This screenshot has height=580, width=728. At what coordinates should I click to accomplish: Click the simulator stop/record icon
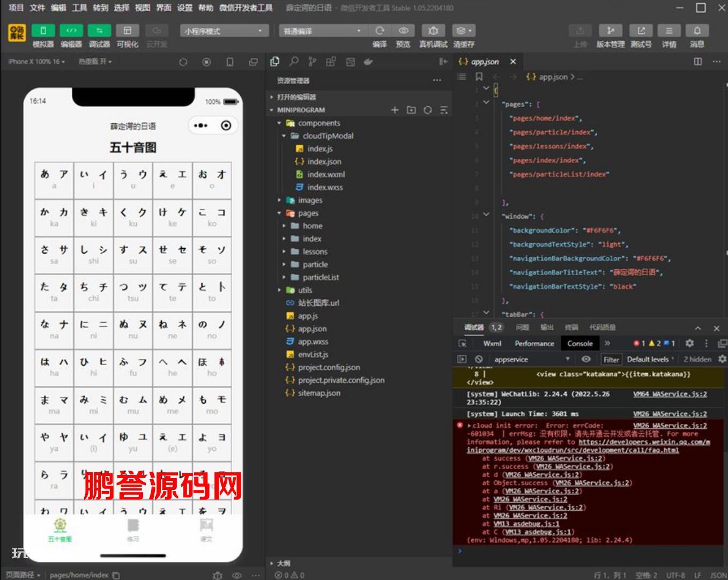click(206, 62)
